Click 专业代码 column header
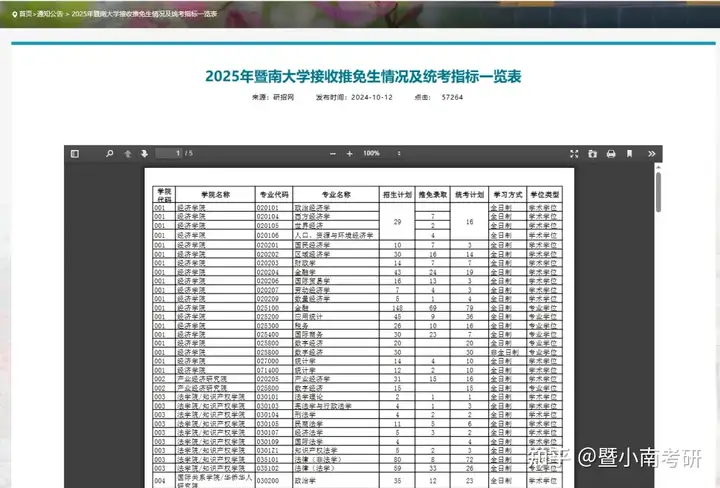The width and height of the screenshot is (720, 488). [274, 195]
